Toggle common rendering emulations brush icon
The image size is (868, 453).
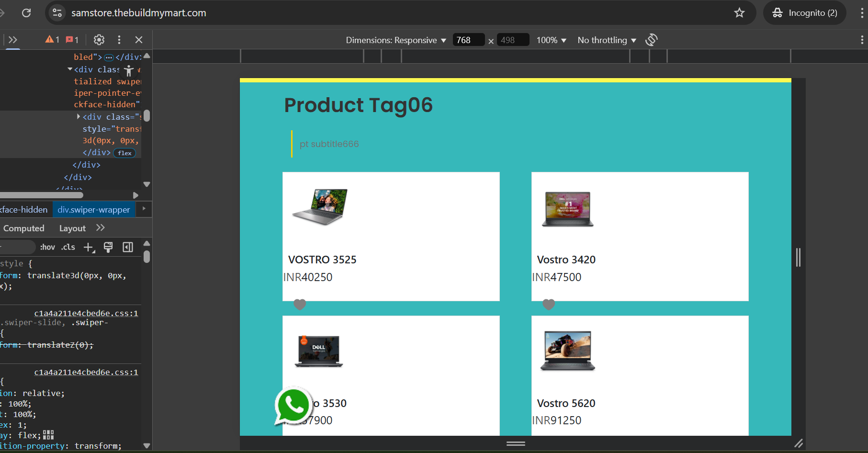[108, 247]
